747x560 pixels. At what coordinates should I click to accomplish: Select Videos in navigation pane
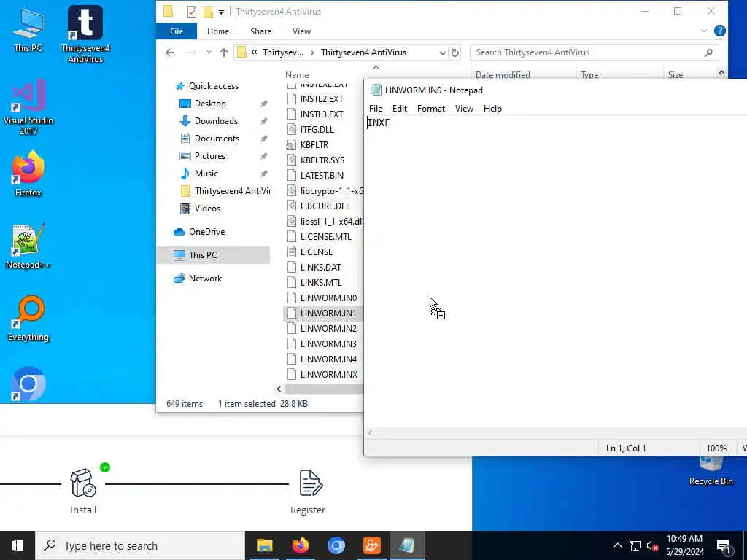click(x=207, y=209)
